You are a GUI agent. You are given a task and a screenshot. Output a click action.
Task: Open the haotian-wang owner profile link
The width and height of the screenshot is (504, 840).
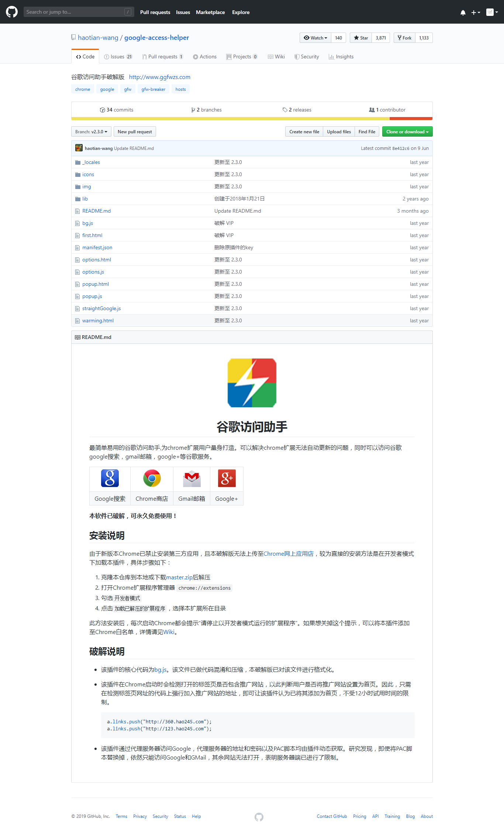click(x=98, y=38)
